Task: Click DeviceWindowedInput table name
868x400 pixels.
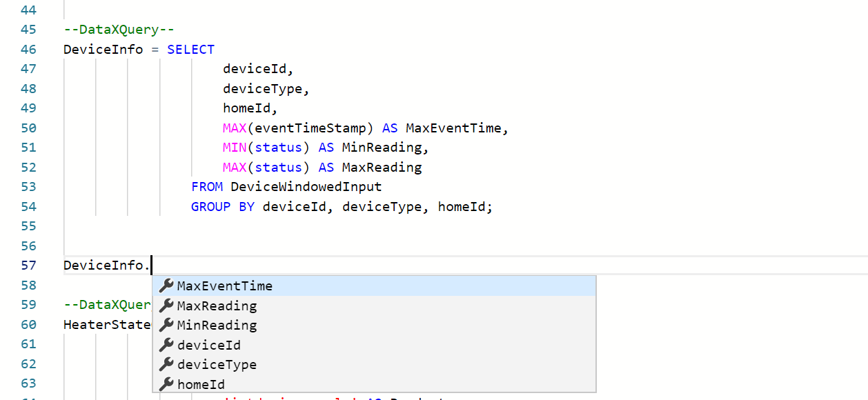Action: click(306, 187)
